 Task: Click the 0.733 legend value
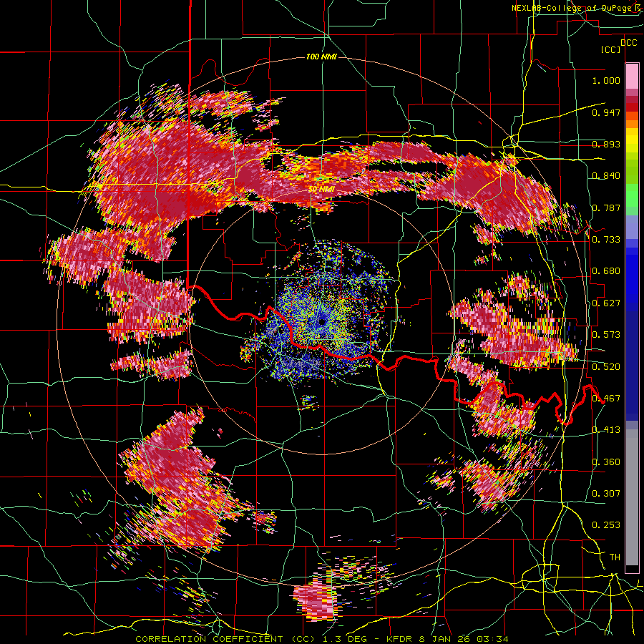pos(606,240)
